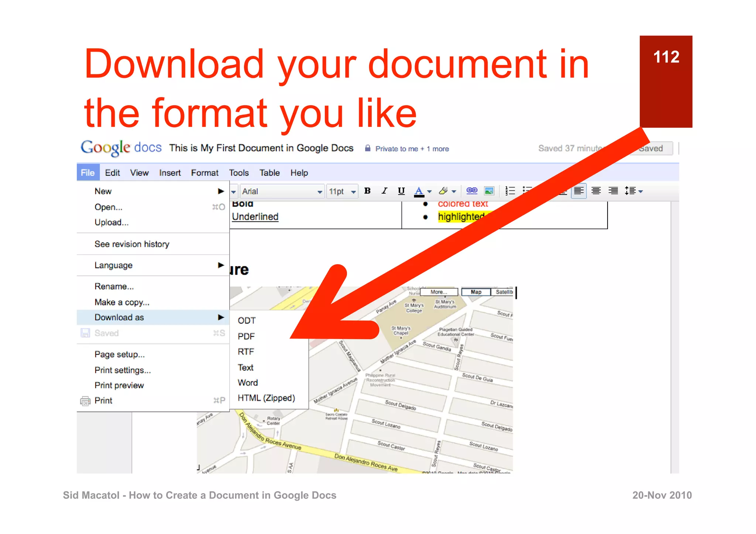Click the More... button on the map

pyautogui.click(x=439, y=292)
